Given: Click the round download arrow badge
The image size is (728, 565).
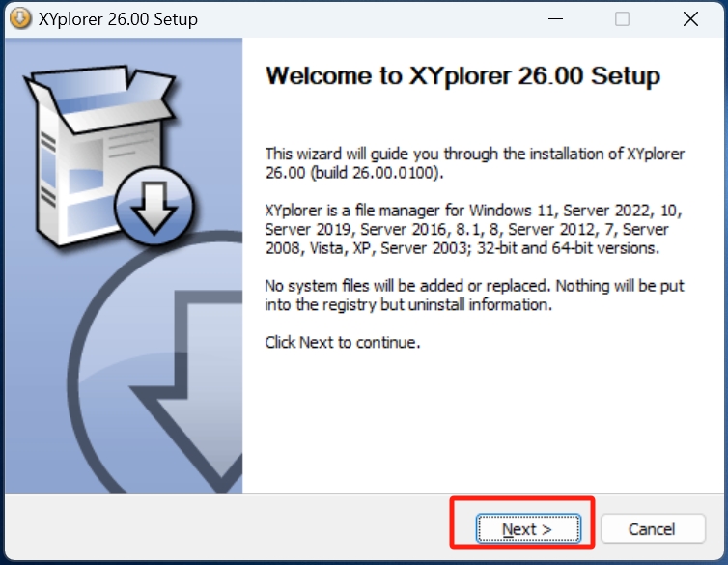Looking at the screenshot, I should click(x=154, y=207).
